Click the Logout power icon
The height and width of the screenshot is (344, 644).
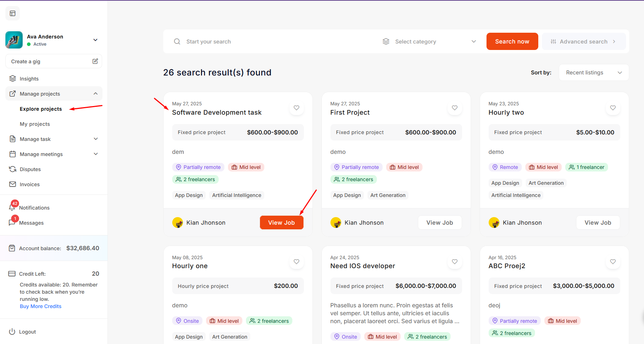point(12,331)
